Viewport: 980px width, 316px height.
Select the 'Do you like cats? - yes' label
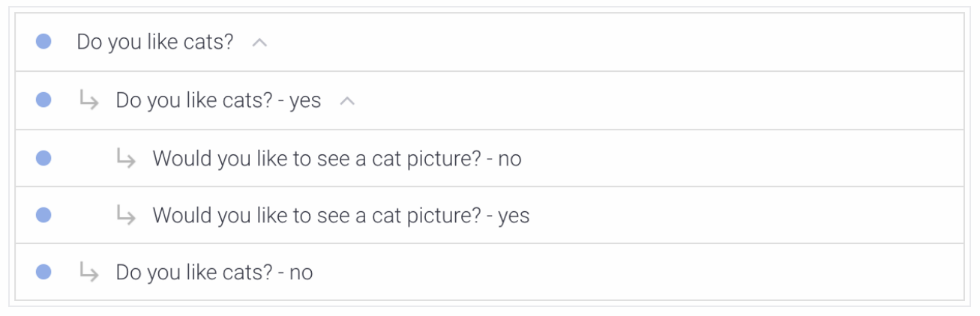[x=218, y=100]
